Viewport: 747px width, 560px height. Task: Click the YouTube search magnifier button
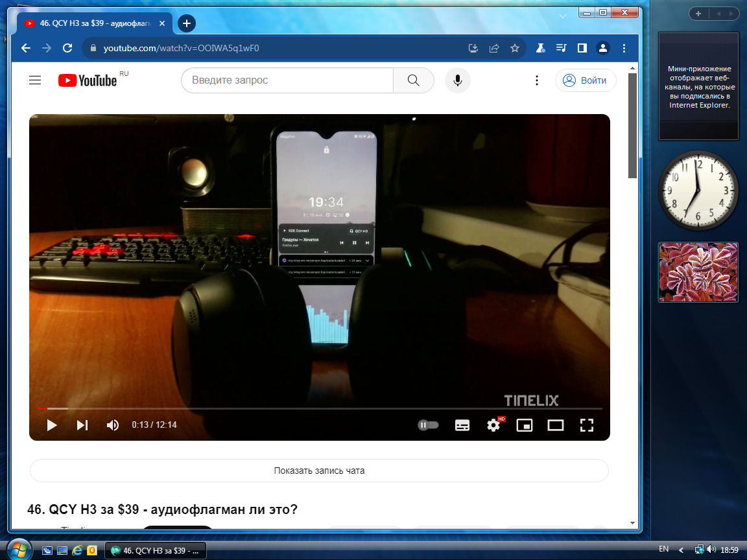tap(414, 80)
